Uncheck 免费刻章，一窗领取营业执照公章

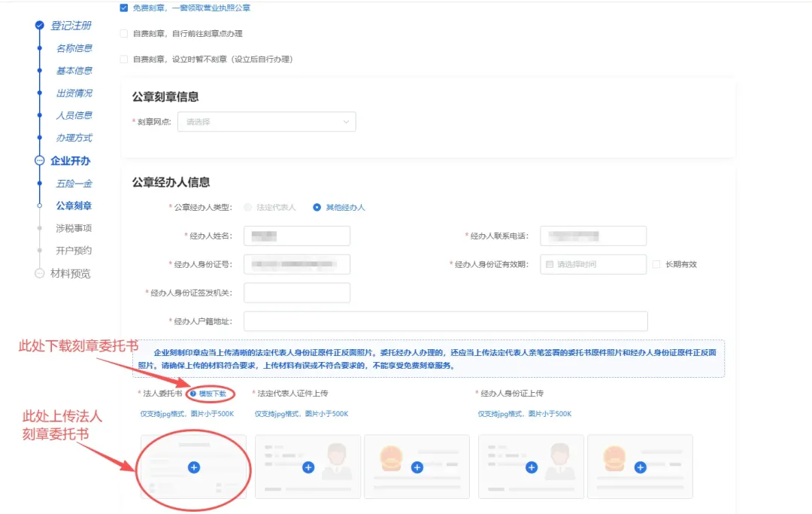tap(123, 8)
